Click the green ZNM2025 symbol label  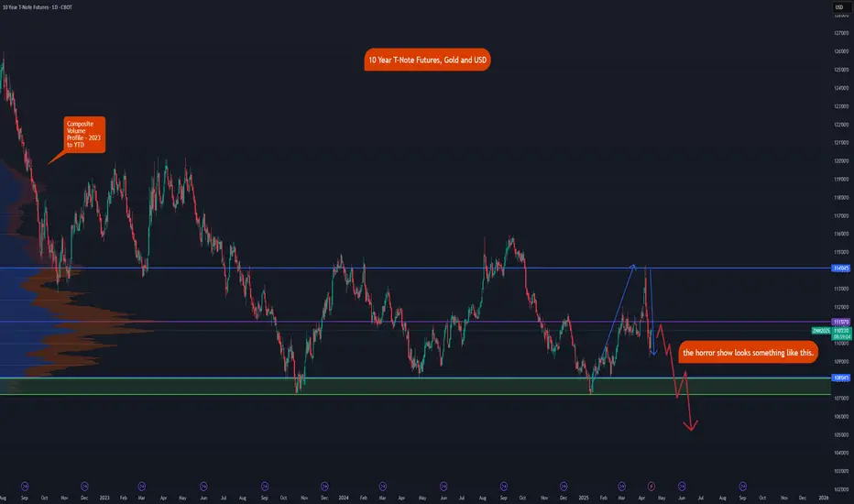(821, 331)
